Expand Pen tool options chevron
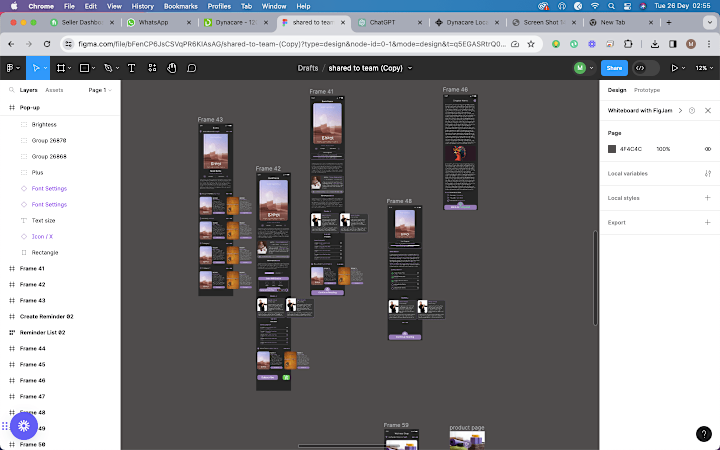The width and height of the screenshot is (720, 450). pyautogui.click(x=117, y=68)
